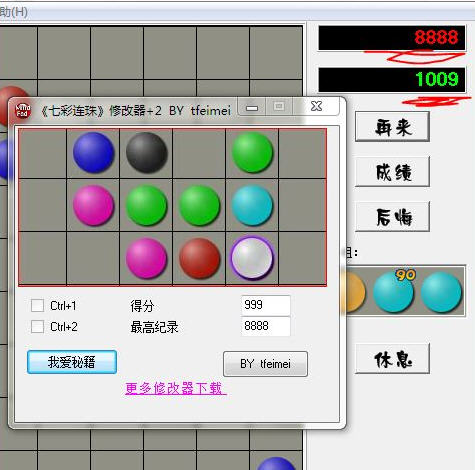Click the blue ball at game board bottom
Image resolution: width=475 pixels, height=470 pixels.
coord(276,463)
